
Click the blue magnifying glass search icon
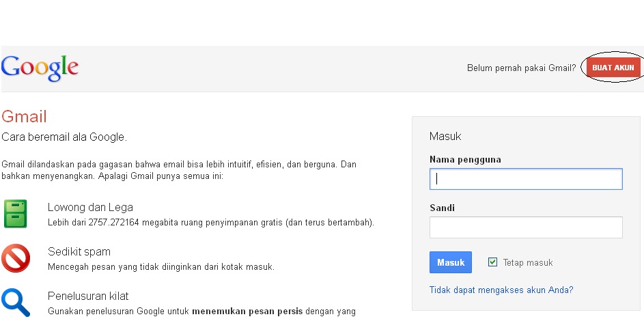pos(16,303)
